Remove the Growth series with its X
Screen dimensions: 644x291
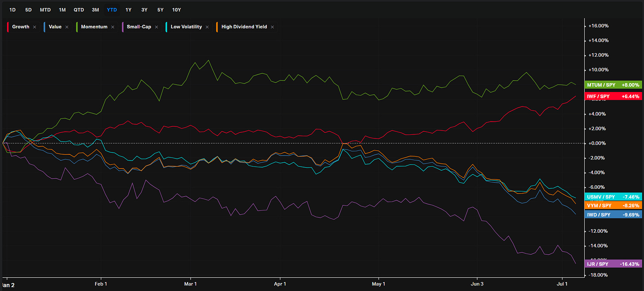[x=34, y=27]
